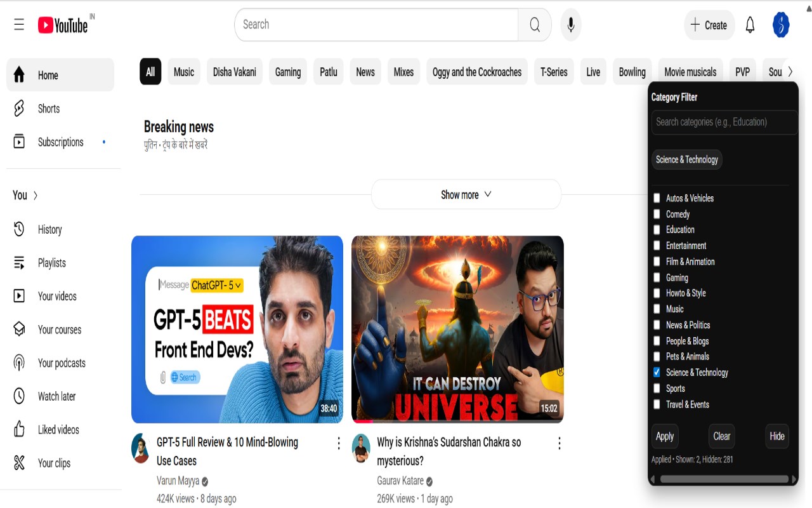Click Varun Mayya channel avatar
The height and width of the screenshot is (508, 812).
coord(140,449)
